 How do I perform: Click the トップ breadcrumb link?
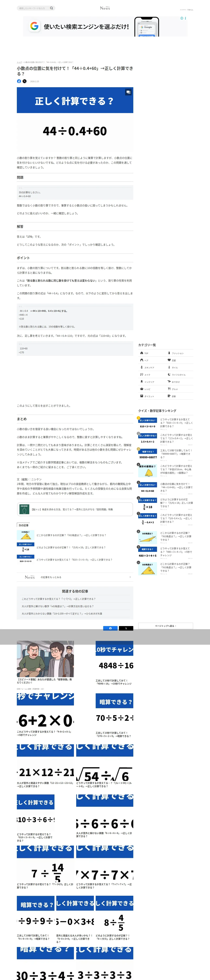19,62
